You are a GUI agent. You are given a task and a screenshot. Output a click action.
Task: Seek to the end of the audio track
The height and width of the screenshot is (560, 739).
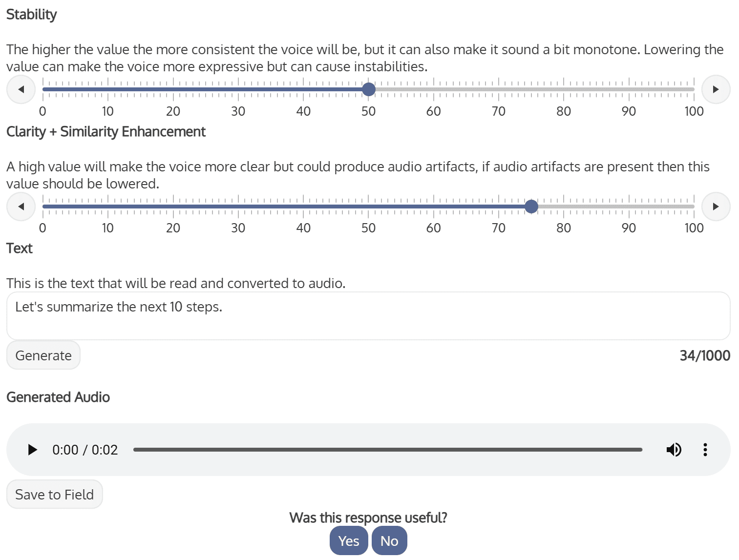click(x=641, y=450)
